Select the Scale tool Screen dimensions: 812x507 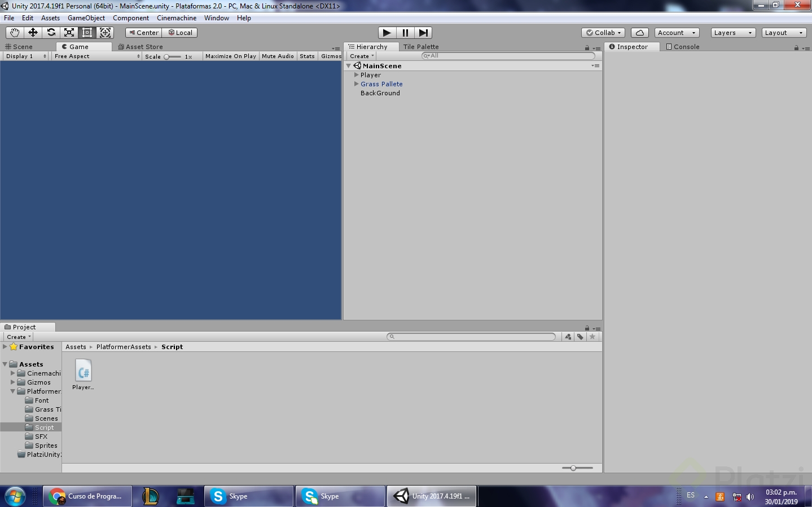point(69,33)
